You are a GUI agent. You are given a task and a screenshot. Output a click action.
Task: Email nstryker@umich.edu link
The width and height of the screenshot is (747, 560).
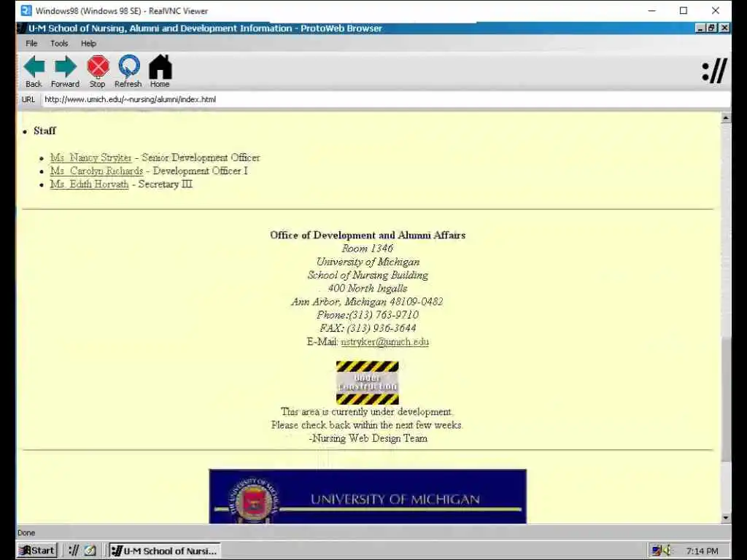coord(385,342)
